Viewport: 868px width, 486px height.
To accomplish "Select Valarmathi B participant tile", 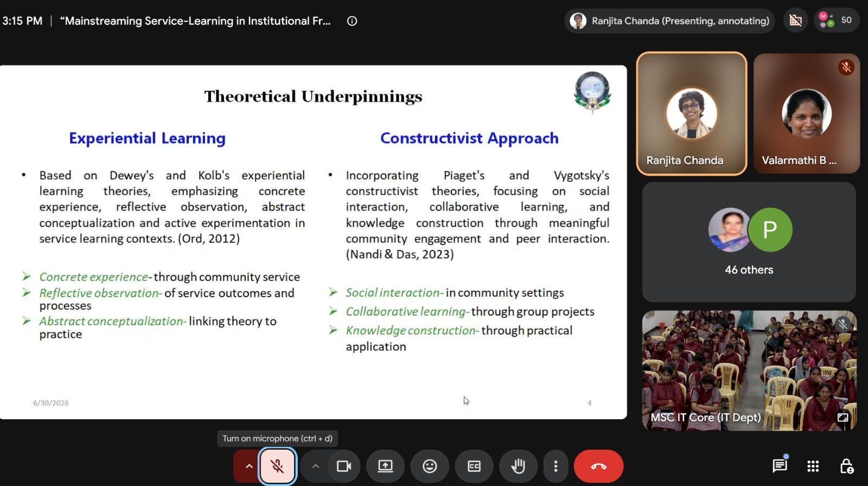I will click(807, 113).
